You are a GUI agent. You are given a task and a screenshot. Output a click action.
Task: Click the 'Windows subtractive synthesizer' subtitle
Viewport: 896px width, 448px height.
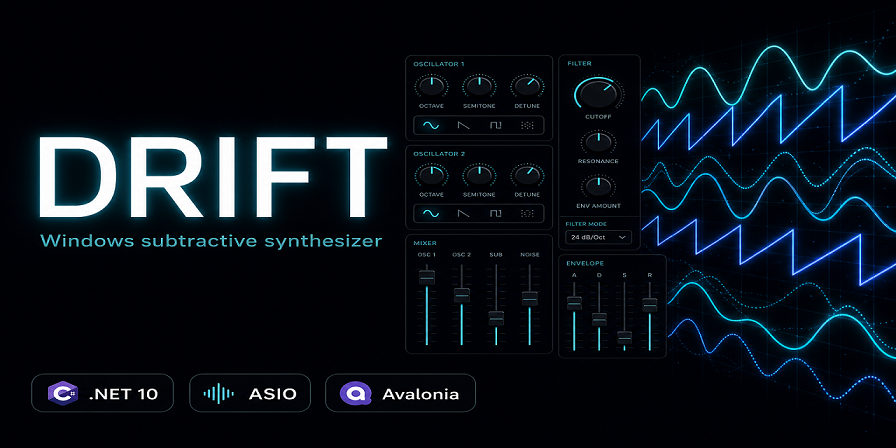click(x=211, y=241)
